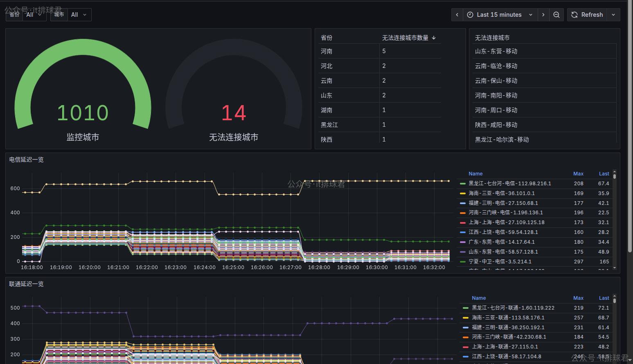Click the green series marker for 黑龙江-七台河-电信
This screenshot has height=364, width=633.
[x=462, y=183]
